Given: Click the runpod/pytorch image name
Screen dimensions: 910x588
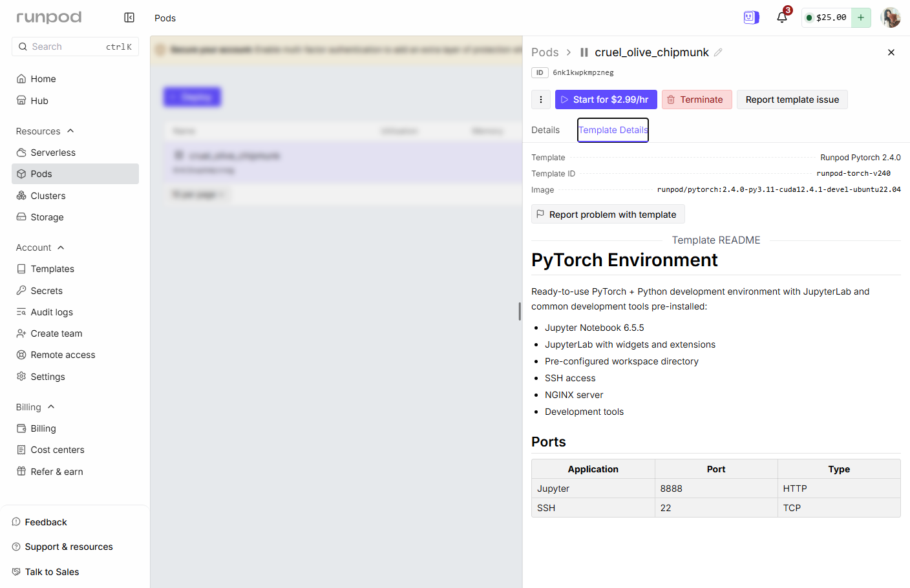Looking at the screenshot, I should coord(779,190).
